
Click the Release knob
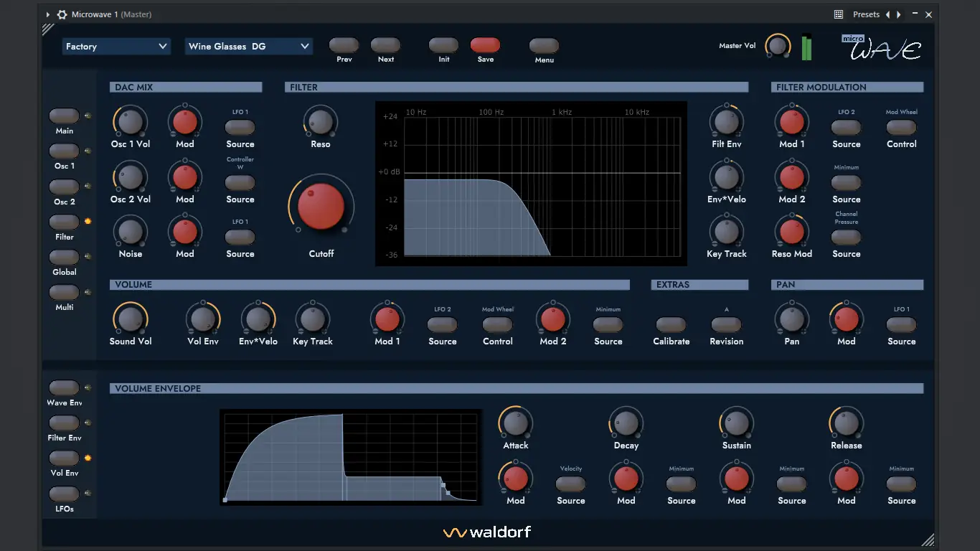pyautogui.click(x=847, y=423)
